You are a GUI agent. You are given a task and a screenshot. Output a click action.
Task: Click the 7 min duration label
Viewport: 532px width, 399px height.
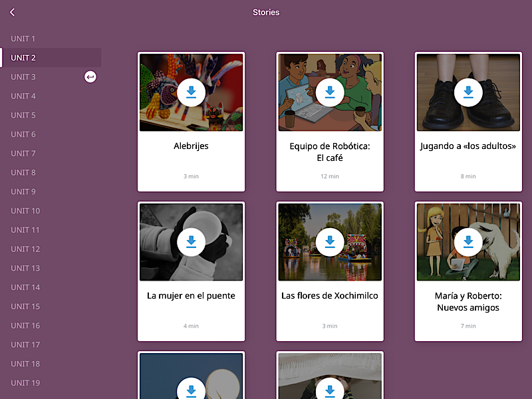[x=468, y=326]
